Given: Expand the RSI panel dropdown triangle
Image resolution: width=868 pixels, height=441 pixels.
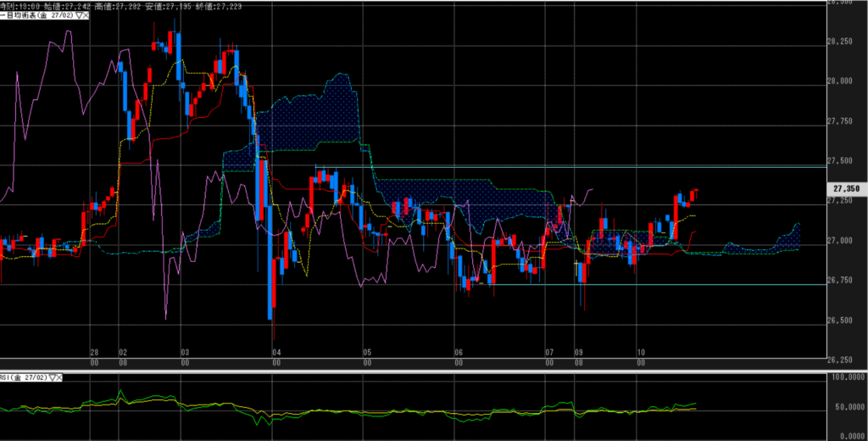Looking at the screenshot, I should click(x=53, y=377).
